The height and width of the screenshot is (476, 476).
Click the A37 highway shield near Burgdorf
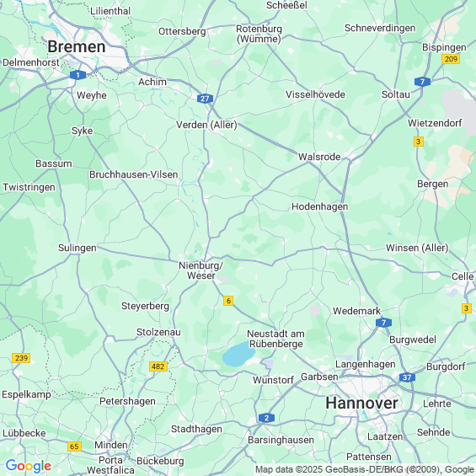pyautogui.click(x=407, y=377)
